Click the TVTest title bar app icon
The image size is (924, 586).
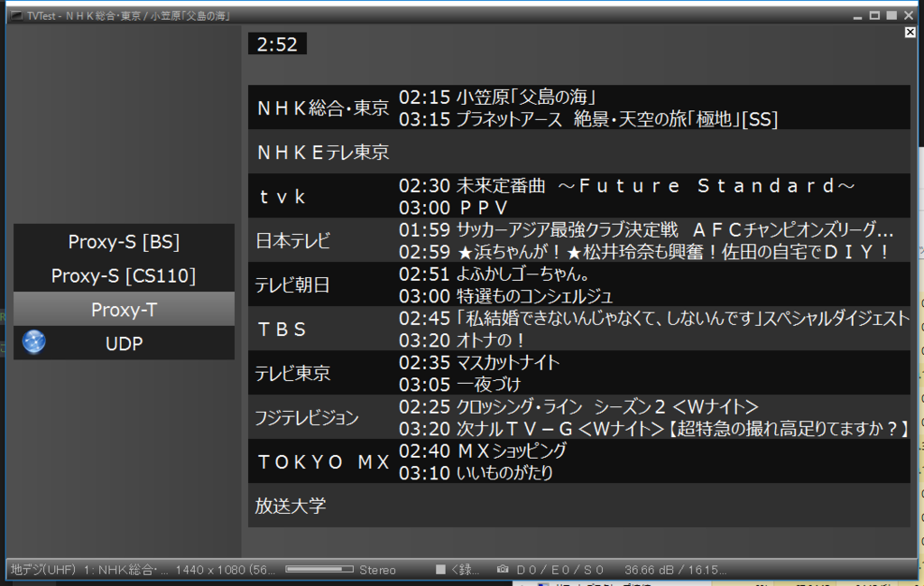[16, 16]
